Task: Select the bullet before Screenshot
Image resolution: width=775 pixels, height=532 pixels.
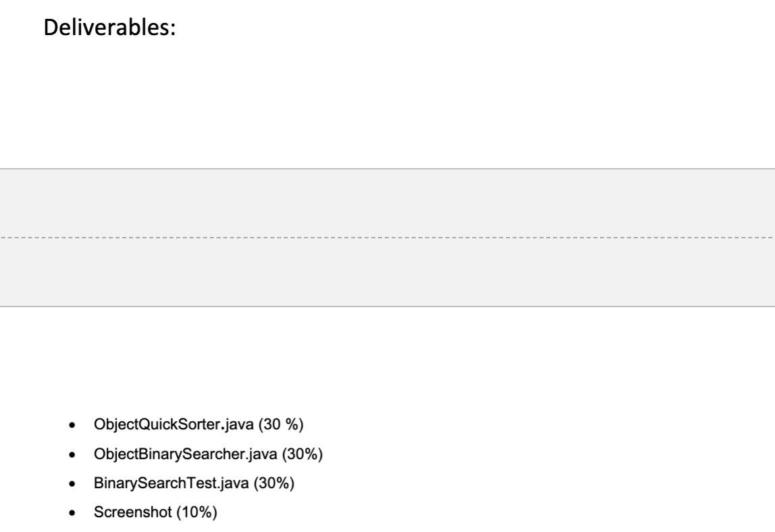Action: pos(72,512)
